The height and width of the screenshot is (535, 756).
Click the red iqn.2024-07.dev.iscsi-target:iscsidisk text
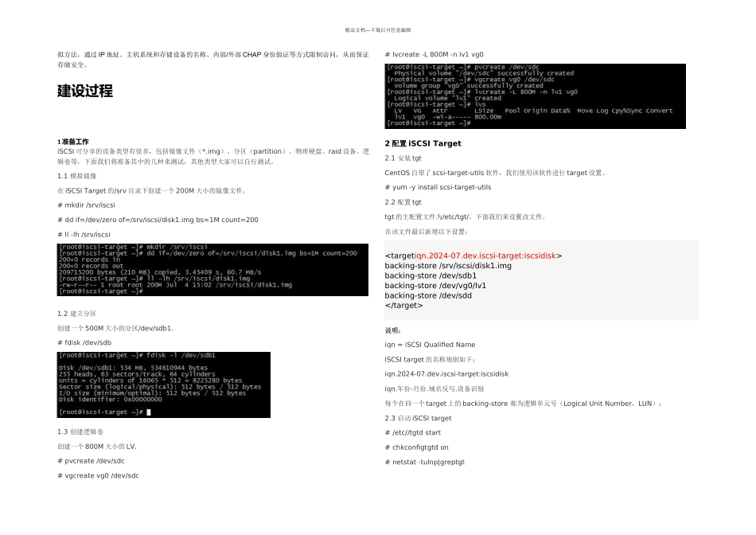485,256
